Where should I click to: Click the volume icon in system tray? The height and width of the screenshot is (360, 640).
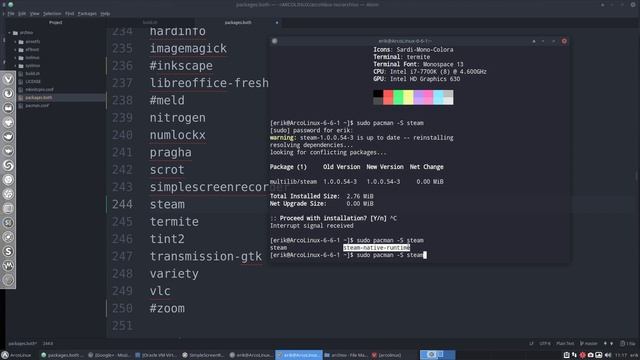point(608,355)
